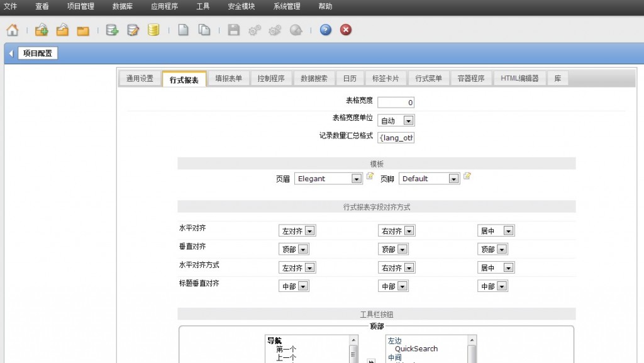Click the back arrow beside 项目配置
The height and width of the screenshot is (363, 644).
11,53
